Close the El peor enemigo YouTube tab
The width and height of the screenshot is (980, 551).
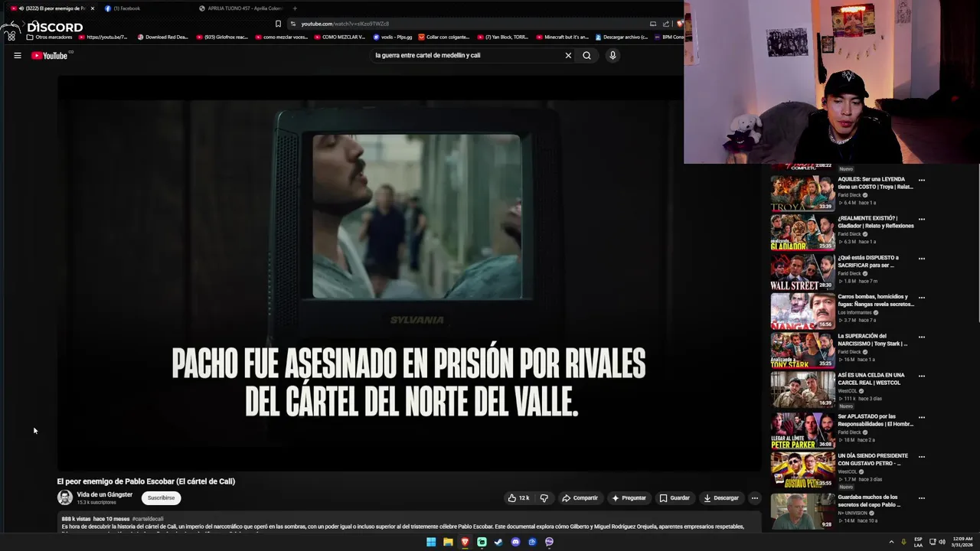pyautogui.click(x=93, y=8)
